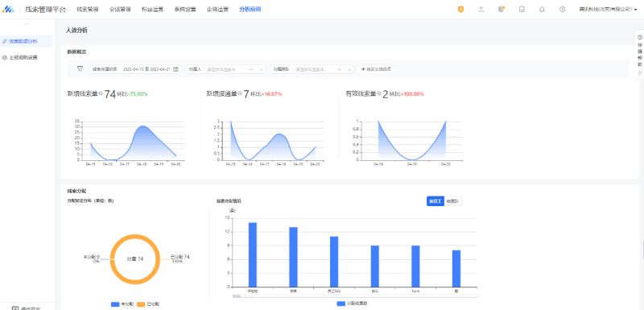Viewport: 644px width, 310px height.
Task: Open the orange shield icon in header
Action: [x=460, y=10]
